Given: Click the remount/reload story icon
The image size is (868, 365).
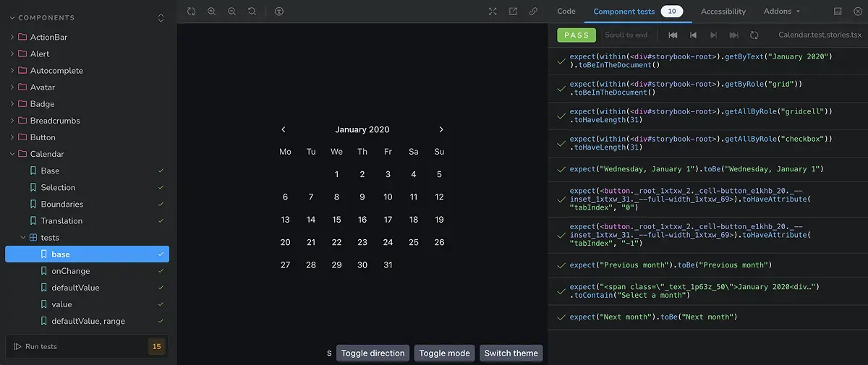Looking at the screenshot, I should (191, 12).
